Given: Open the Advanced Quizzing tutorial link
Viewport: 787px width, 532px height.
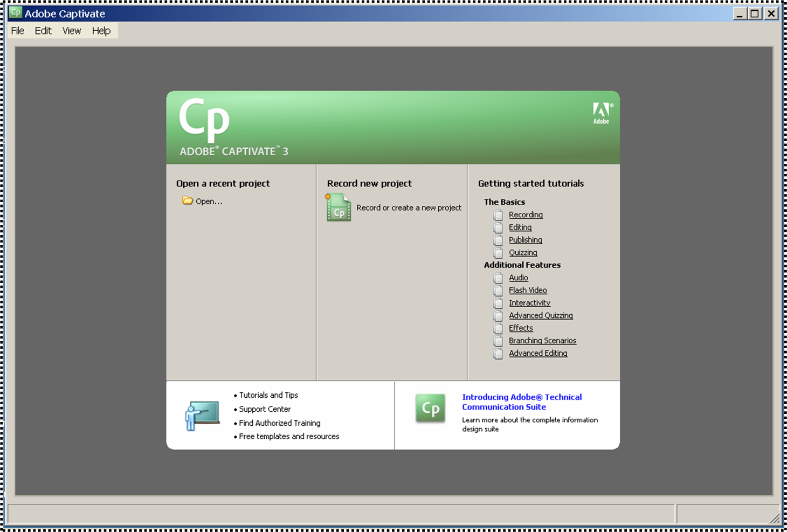Looking at the screenshot, I should 541,315.
